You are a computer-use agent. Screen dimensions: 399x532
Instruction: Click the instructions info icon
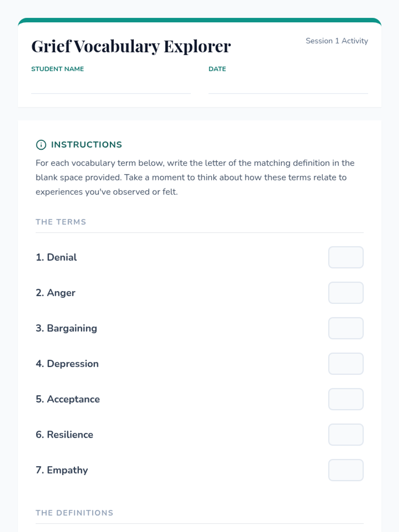[41, 145]
